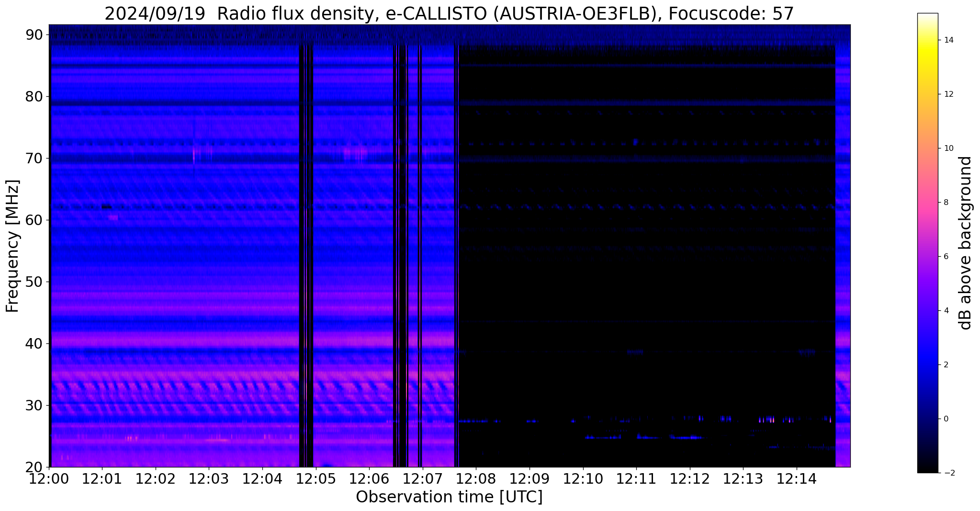This screenshot has width=980, height=511.
Task: Click the 12:07 time tick label
Action: click(x=422, y=478)
